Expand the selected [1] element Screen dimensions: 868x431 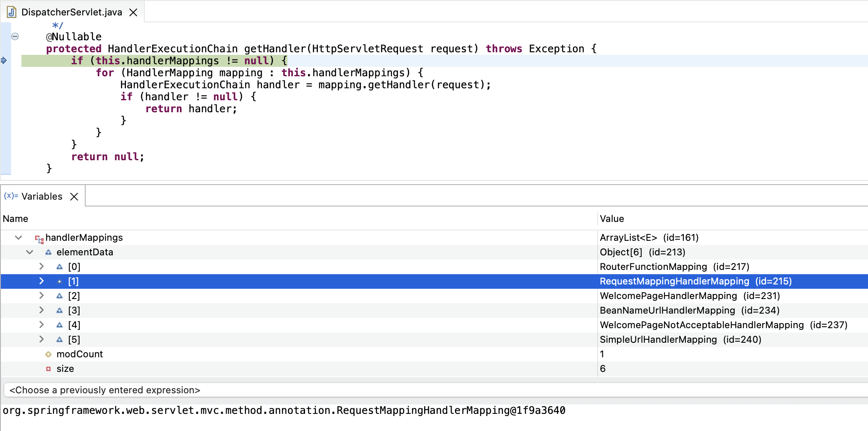(x=41, y=281)
